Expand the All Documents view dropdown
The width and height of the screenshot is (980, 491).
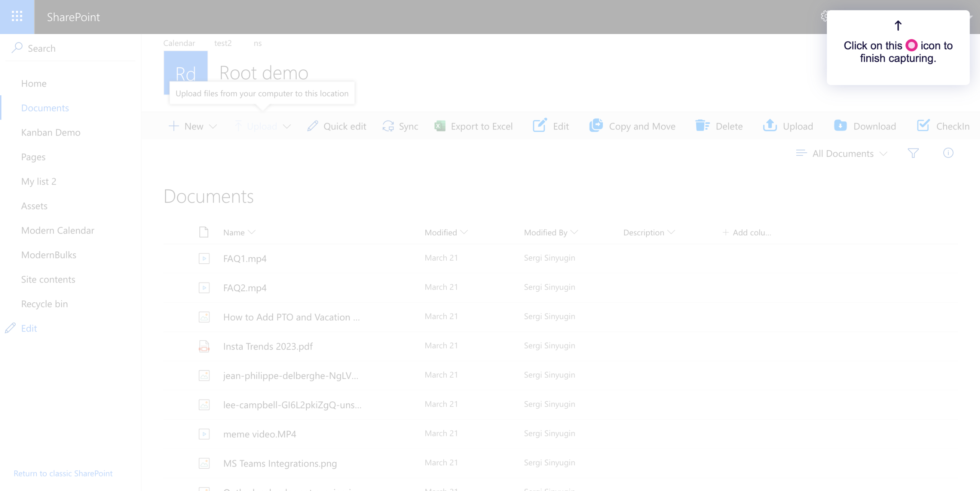coord(842,153)
